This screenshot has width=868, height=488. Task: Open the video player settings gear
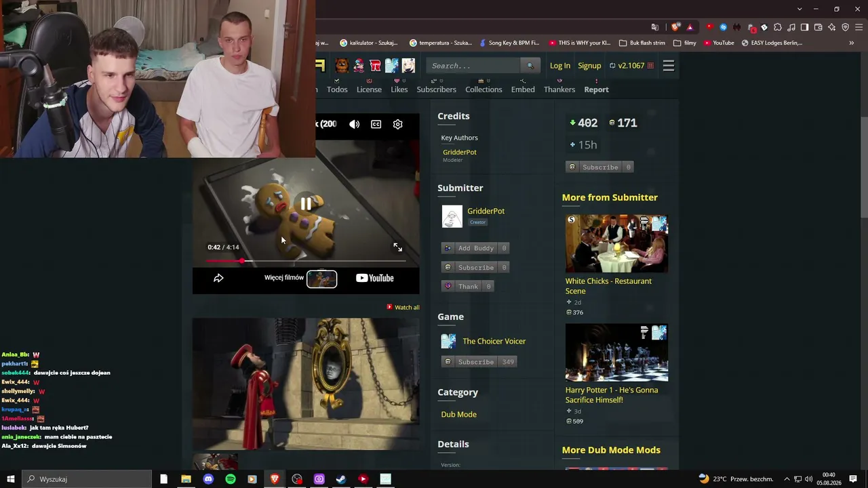(x=398, y=124)
